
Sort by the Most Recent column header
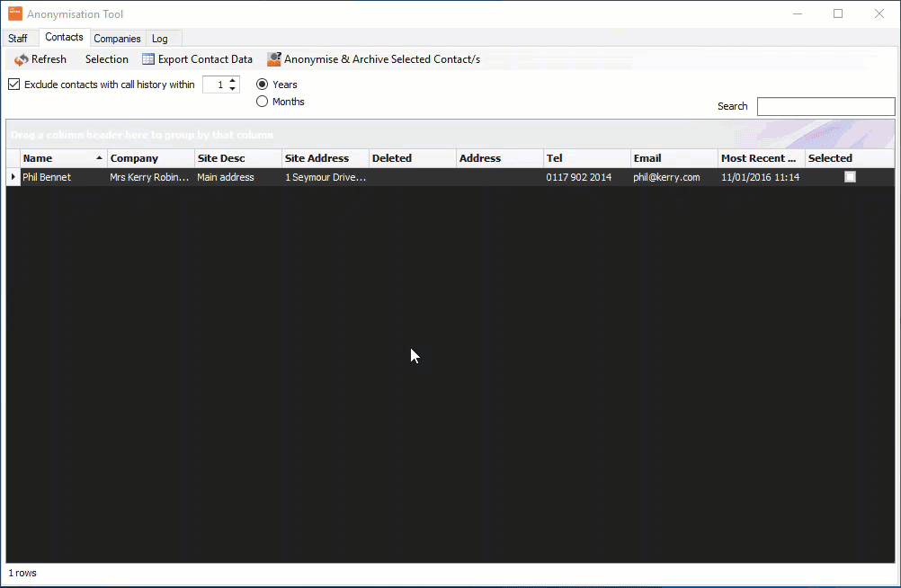point(762,158)
